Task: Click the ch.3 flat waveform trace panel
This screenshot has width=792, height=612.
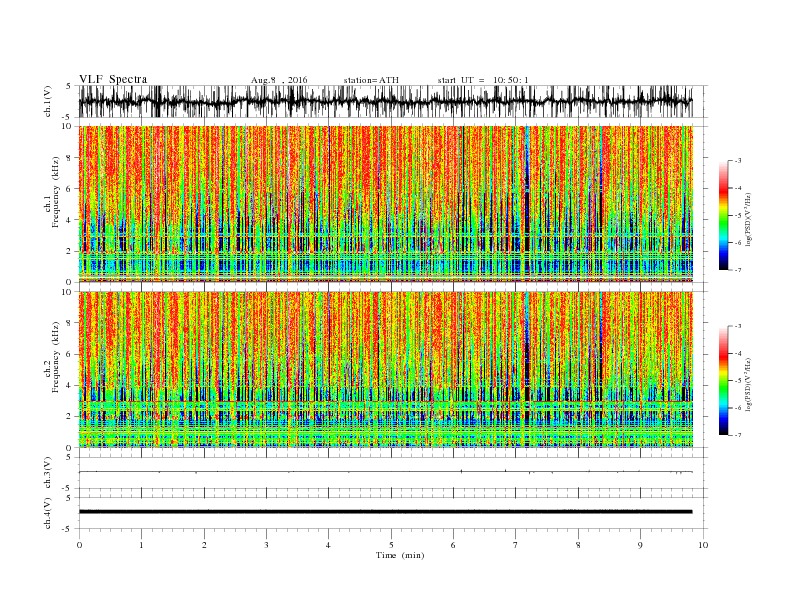Action: (385, 473)
